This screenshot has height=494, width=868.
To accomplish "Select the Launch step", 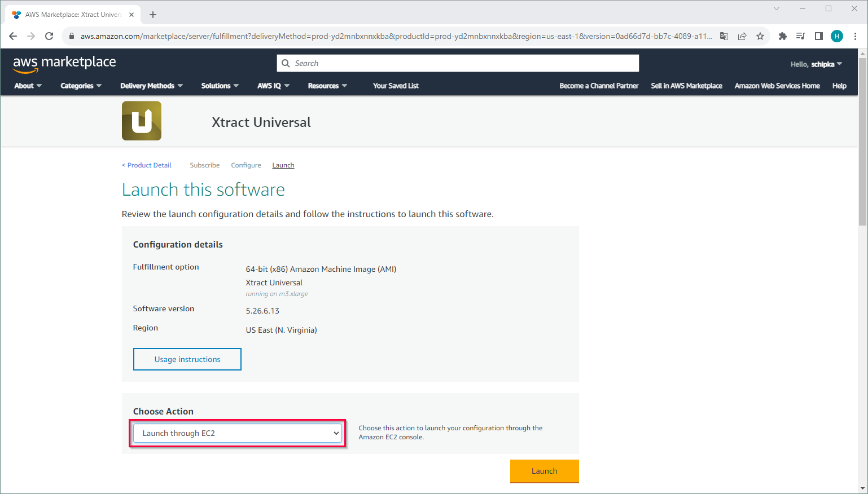I will tap(283, 165).
